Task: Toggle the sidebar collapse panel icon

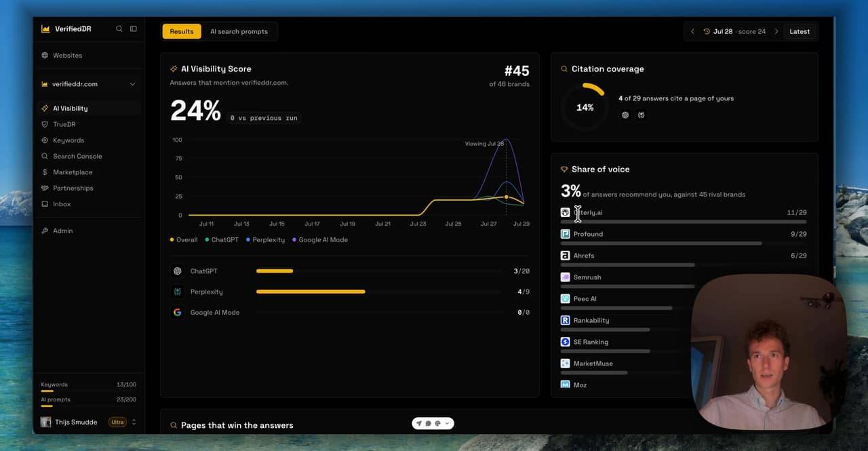Action: (134, 29)
